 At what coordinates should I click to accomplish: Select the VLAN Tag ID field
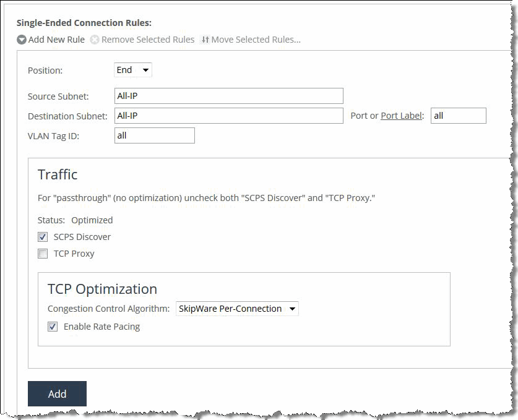pos(155,135)
